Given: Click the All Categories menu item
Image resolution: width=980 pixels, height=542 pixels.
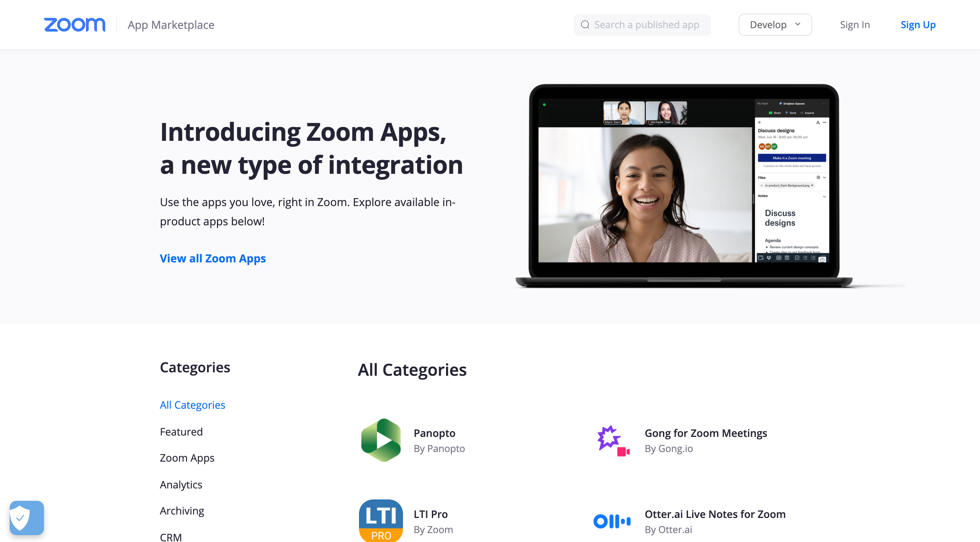Looking at the screenshot, I should [x=193, y=405].
